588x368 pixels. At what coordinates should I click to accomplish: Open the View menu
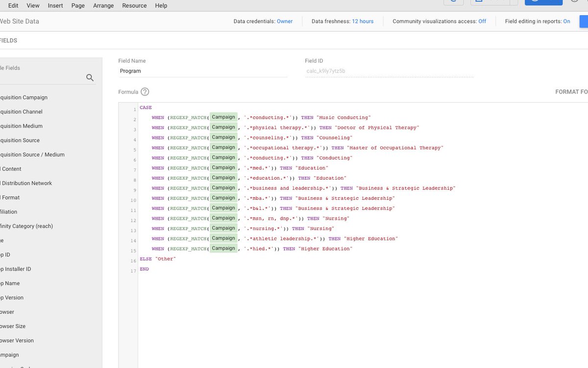[33, 5]
